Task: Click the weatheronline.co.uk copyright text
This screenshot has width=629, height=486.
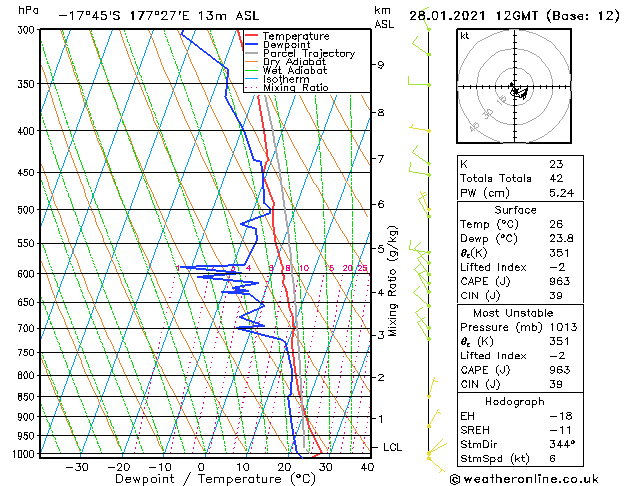Action: click(x=524, y=479)
